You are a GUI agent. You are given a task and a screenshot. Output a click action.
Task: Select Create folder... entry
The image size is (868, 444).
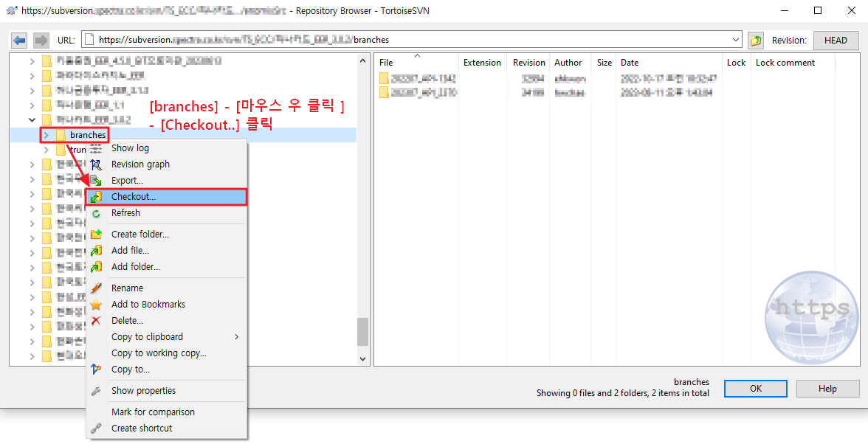(x=167, y=235)
